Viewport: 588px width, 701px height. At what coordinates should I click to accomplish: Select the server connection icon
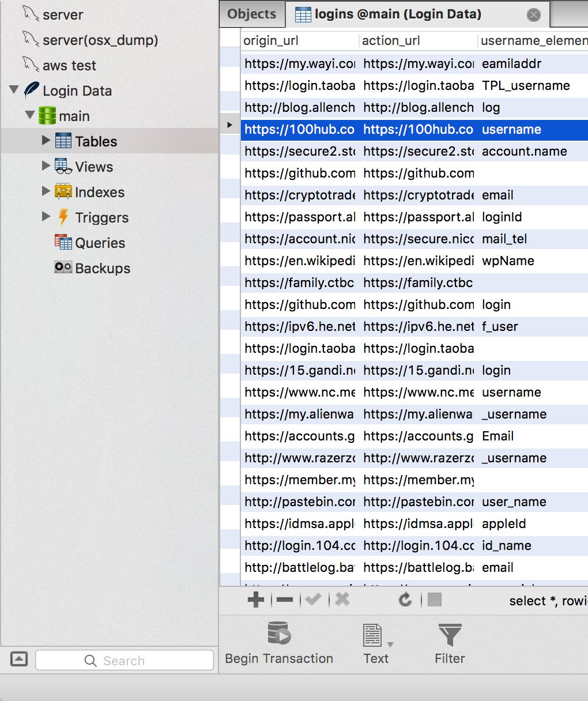[31, 14]
